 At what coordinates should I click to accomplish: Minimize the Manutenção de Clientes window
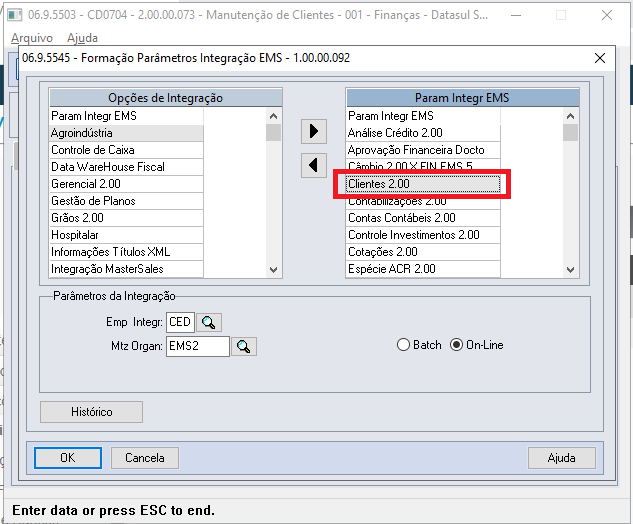pos(516,15)
